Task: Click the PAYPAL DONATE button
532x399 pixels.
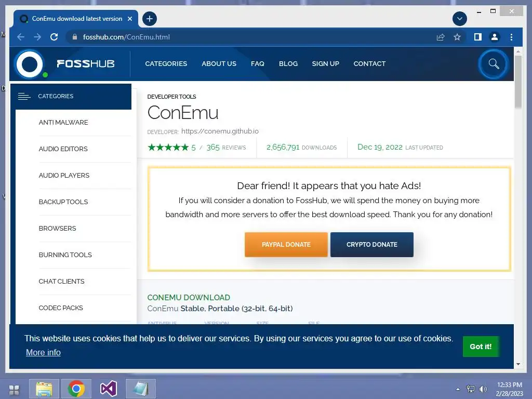Action: 286,245
